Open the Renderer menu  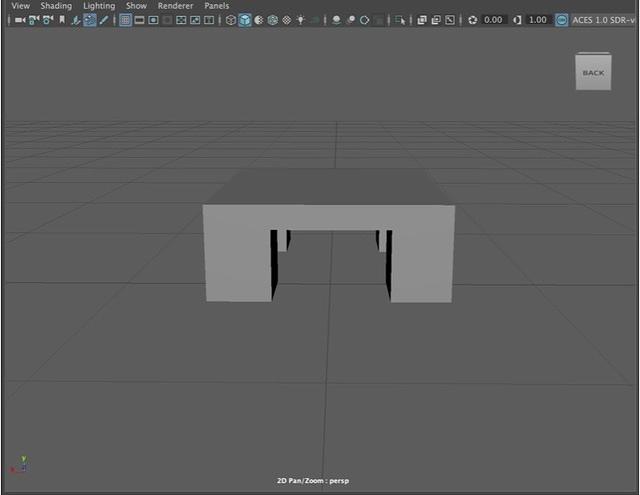176,6
